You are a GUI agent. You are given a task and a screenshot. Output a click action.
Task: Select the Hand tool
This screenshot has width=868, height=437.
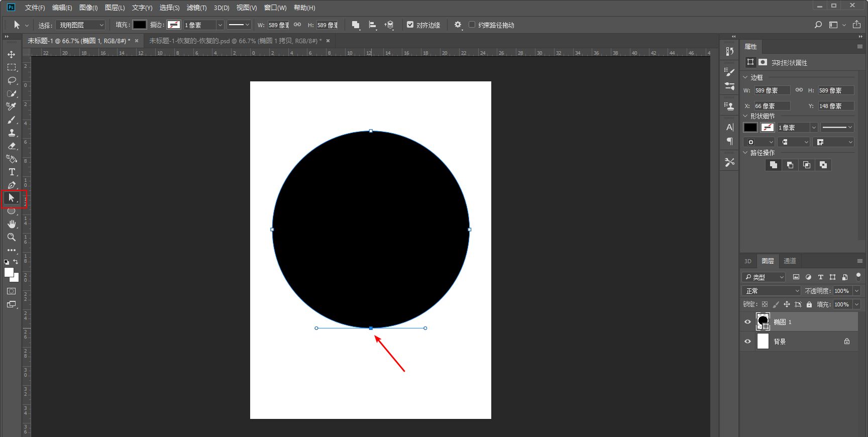click(x=12, y=224)
